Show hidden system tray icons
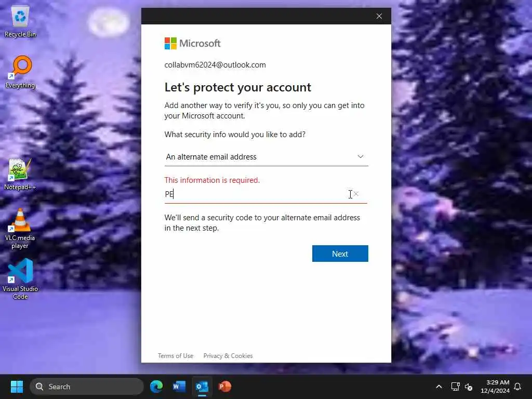This screenshot has width=532, height=399. (438, 387)
